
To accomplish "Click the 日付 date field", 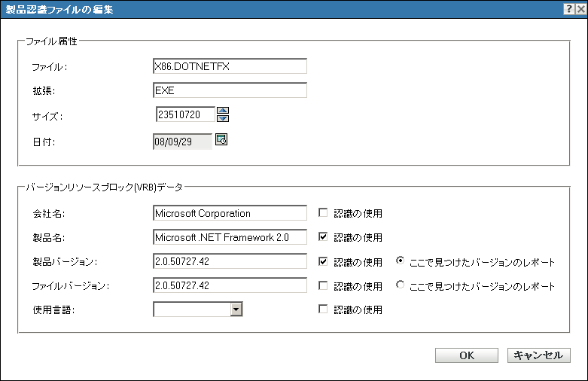I will point(181,141).
